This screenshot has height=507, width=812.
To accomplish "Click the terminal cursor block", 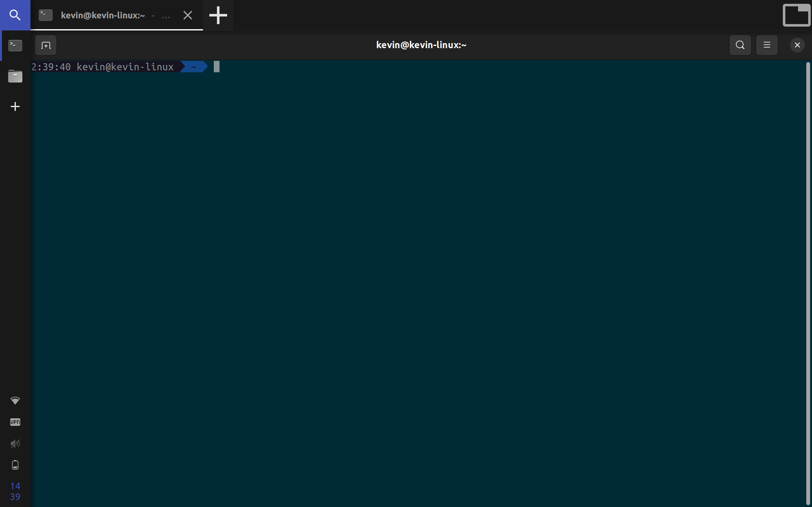I will coord(216,67).
